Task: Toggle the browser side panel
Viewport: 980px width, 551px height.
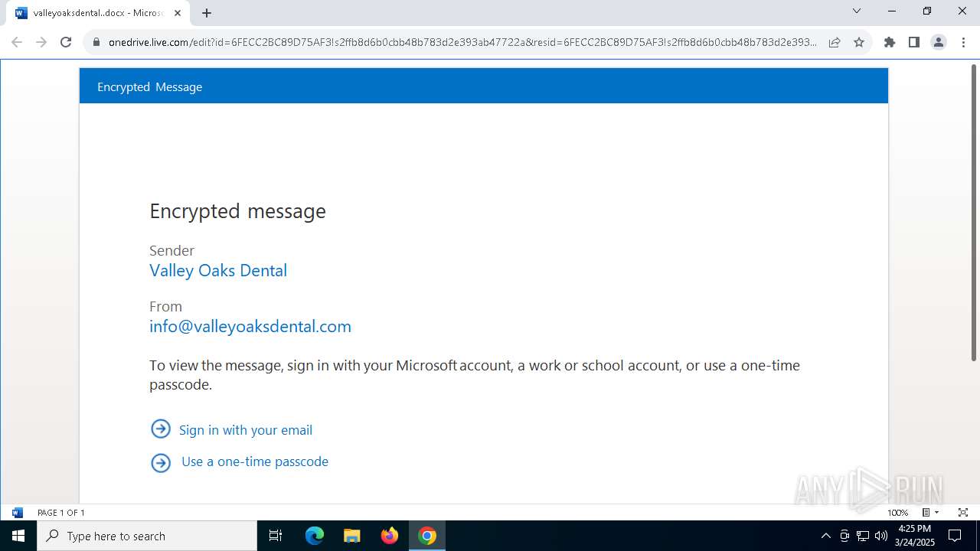Action: coord(913,42)
